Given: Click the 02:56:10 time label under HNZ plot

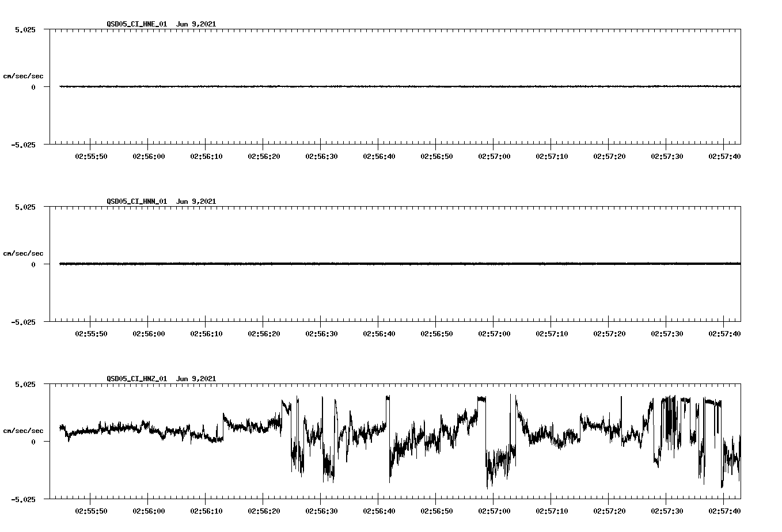Looking at the screenshot, I should [206, 511].
